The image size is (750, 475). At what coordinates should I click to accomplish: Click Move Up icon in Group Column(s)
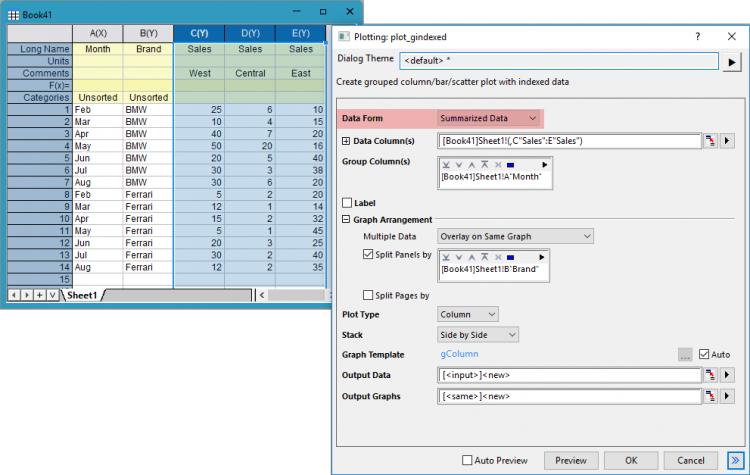click(x=472, y=165)
